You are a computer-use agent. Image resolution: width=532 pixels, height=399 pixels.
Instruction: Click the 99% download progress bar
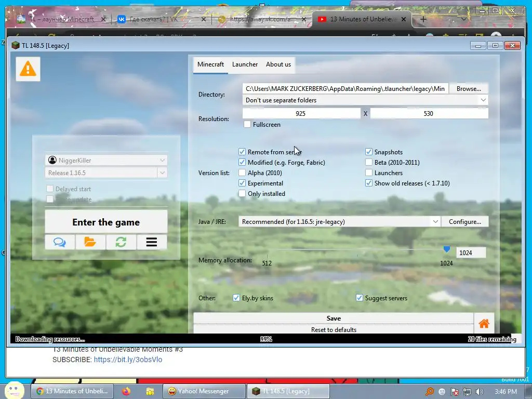pos(265,339)
